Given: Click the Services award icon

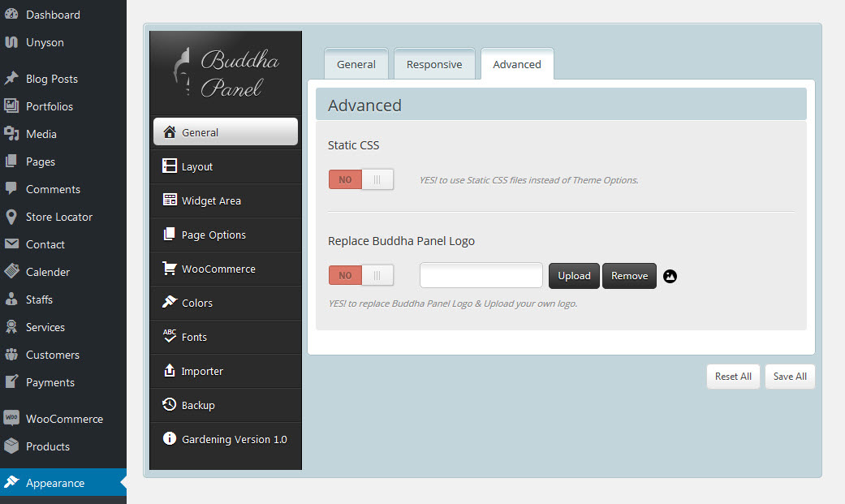Looking at the screenshot, I should point(11,326).
